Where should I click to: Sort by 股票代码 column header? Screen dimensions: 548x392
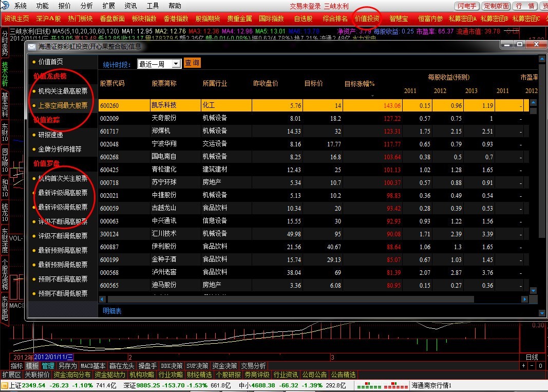[112, 83]
